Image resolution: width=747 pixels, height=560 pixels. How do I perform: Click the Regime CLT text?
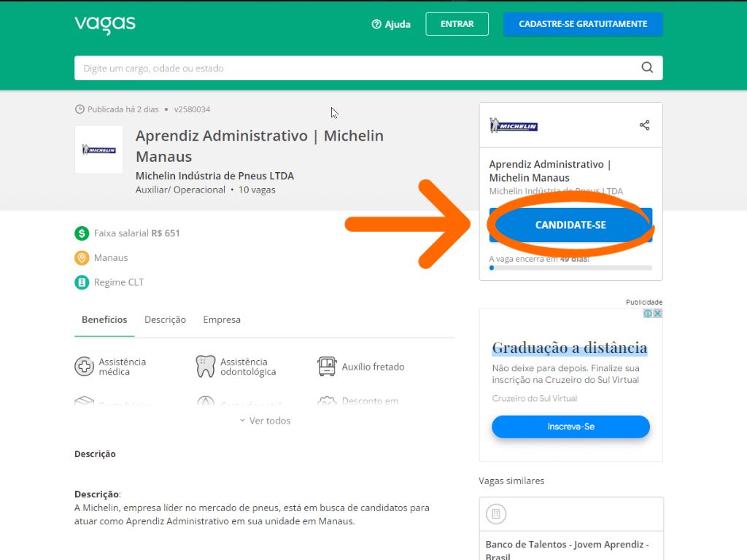[x=119, y=282]
